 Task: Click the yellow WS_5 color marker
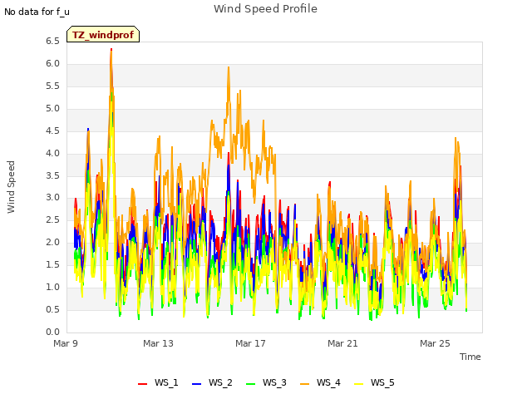358,384
